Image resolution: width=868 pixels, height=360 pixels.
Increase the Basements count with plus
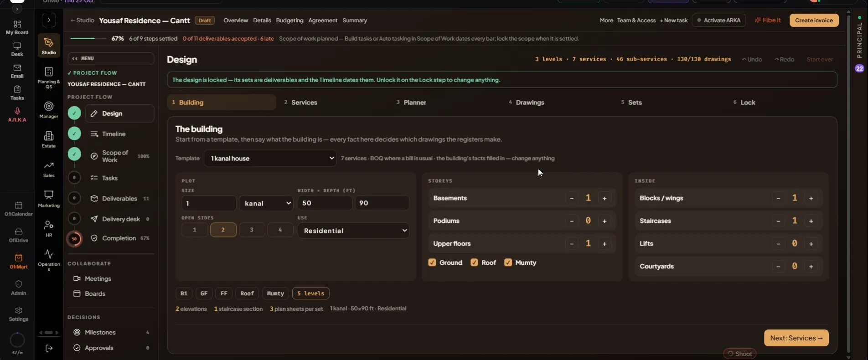[x=604, y=198]
